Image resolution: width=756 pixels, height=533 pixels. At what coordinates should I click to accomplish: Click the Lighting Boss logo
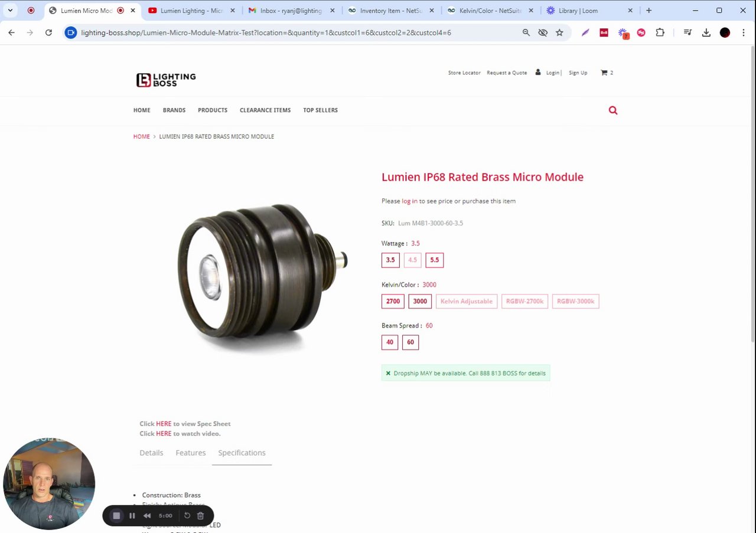166,80
